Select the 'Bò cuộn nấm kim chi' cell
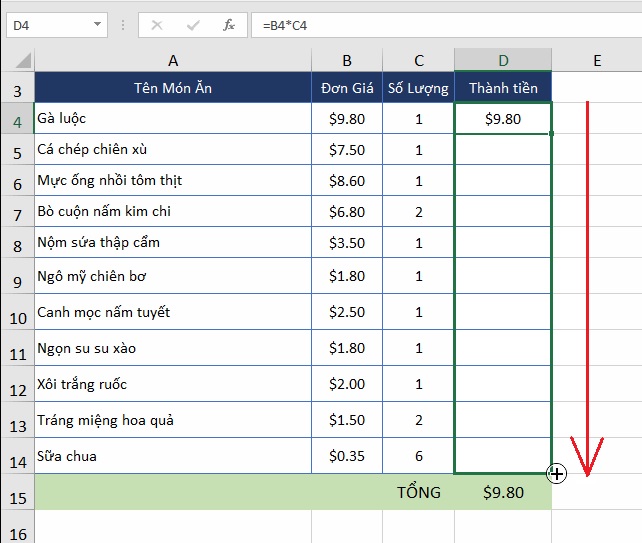Screen dimensions: 642x543 (x=173, y=211)
